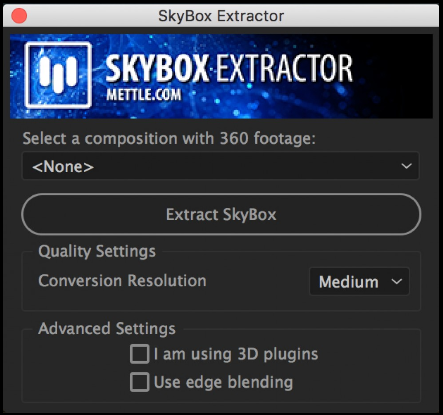Click the 'Use edge blending' label text

click(x=223, y=382)
